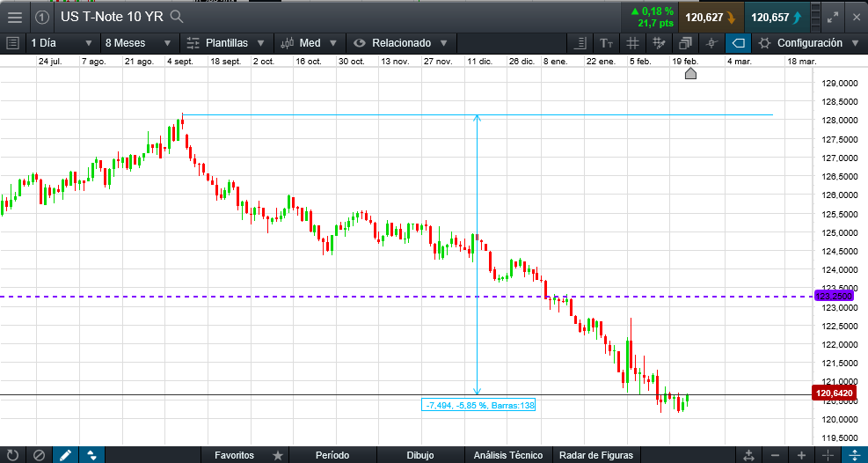868x463 pixels.
Task: Open the Dibujo tab
Action: (420, 455)
